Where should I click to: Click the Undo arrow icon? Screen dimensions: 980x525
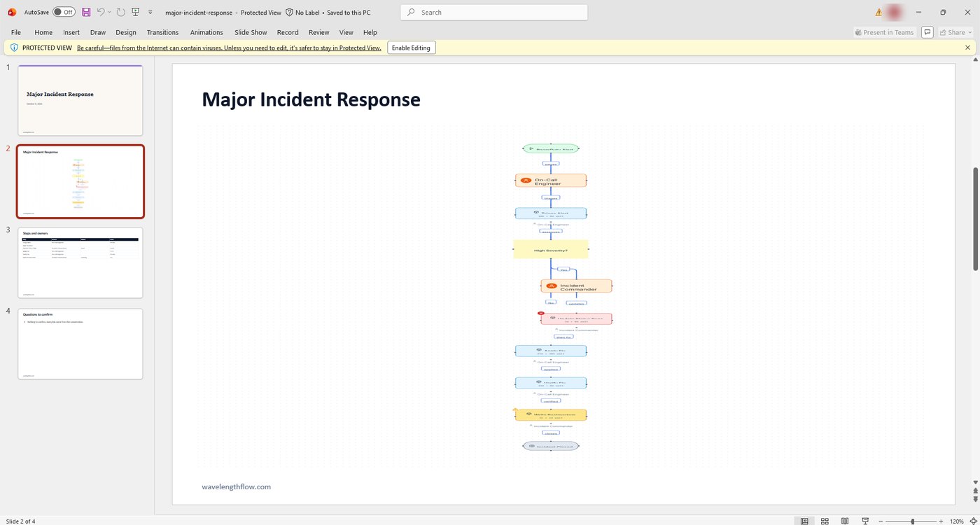[x=101, y=12]
